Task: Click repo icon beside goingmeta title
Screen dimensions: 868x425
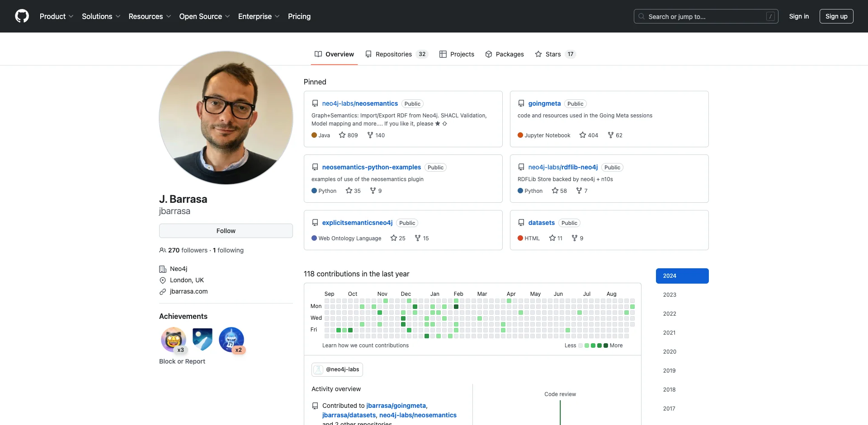Action: (521, 103)
